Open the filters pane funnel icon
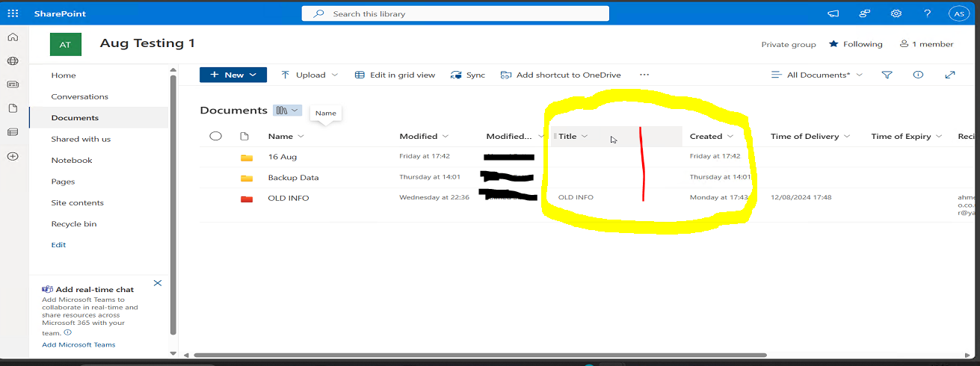Screen dimensions: 980x366 click(887, 75)
